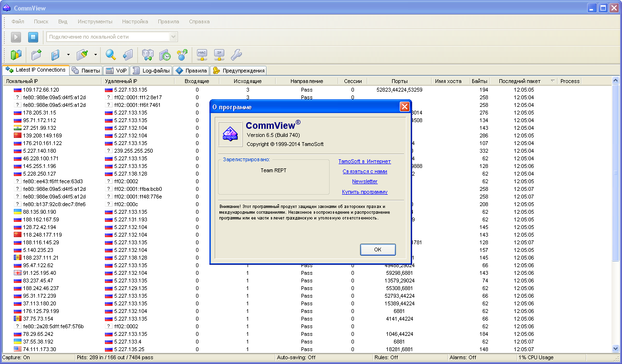Switch to the Log-файлы tab
The height and width of the screenshot is (364, 622).
[x=151, y=71]
